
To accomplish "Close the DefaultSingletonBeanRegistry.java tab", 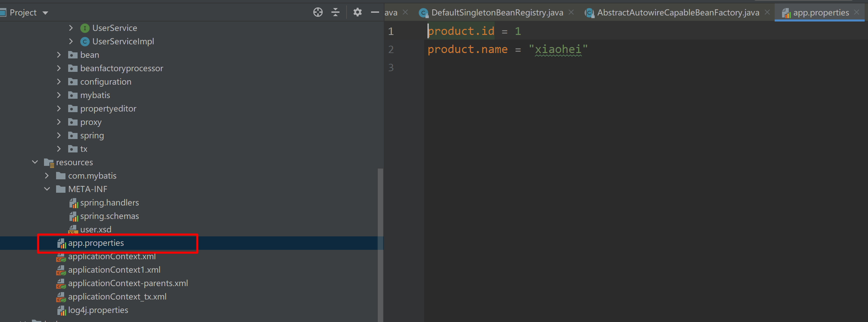I will [571, 12].
